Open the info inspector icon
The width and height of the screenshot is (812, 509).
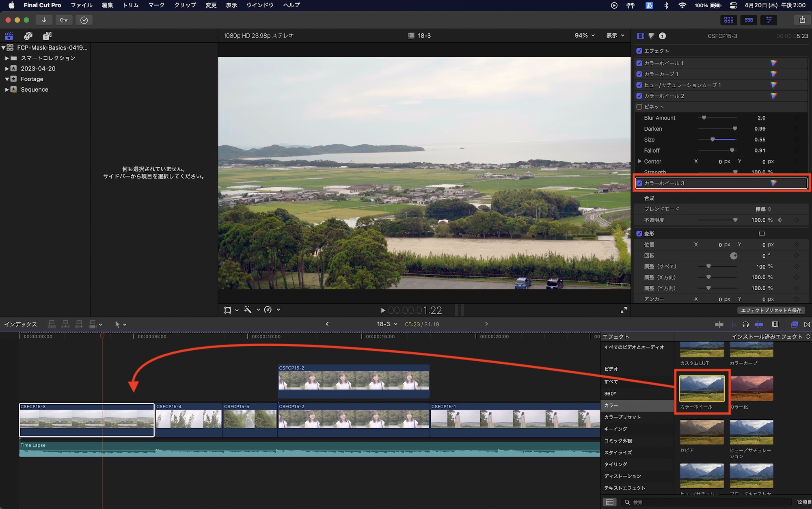(662, 36)
